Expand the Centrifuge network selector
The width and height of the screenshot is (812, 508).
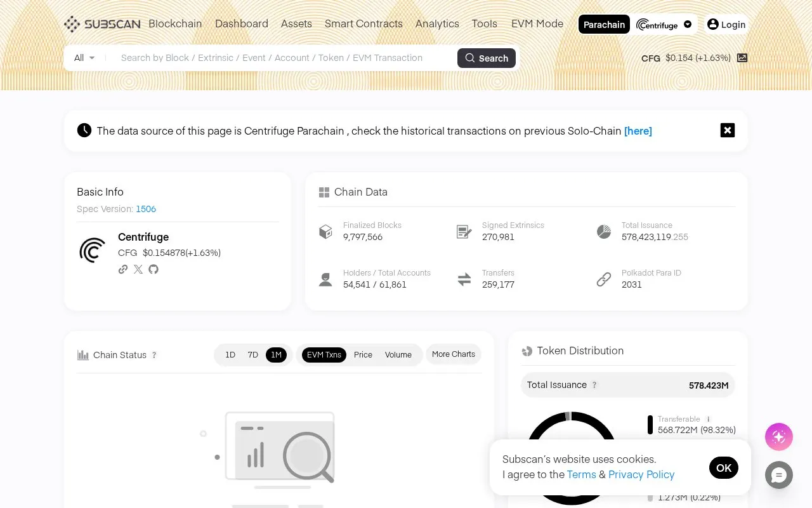point(664,25)
